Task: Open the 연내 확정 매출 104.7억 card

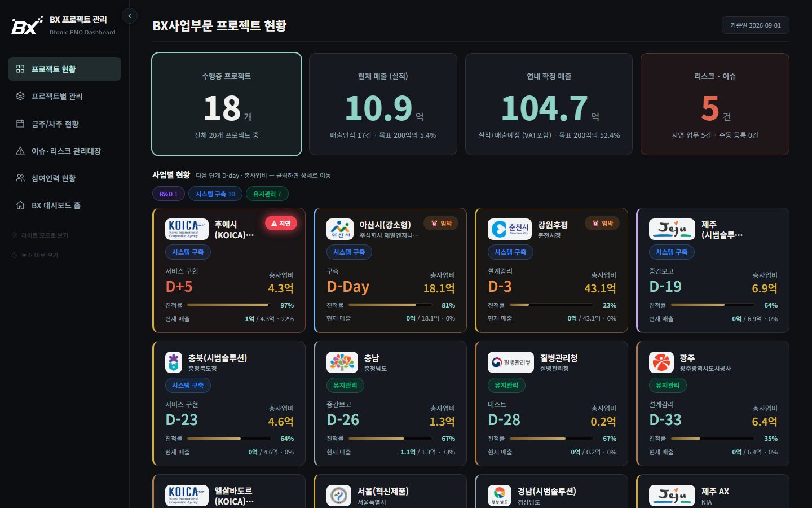Action: pyautogui.click(x=549, y=104)
